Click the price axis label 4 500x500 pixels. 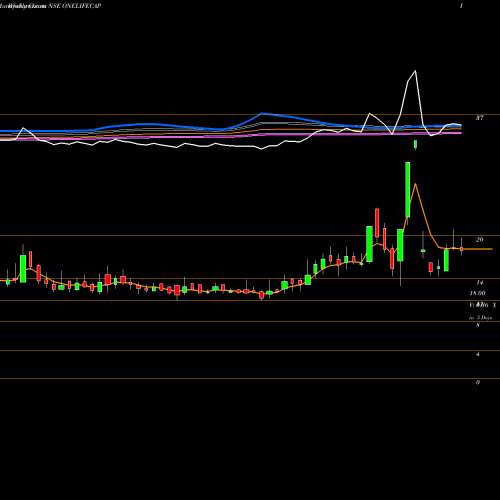pyautogui.click(x=478, y=354)
